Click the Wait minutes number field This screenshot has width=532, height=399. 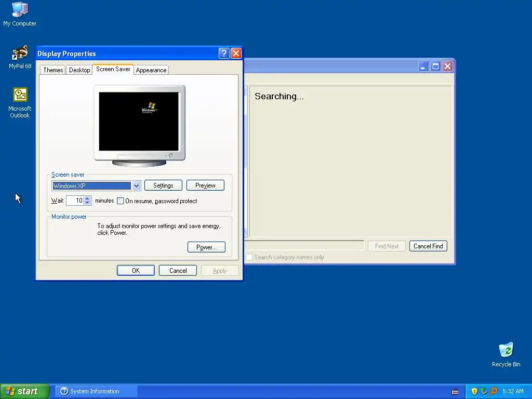pyautogui.click(x=75, y=201)
